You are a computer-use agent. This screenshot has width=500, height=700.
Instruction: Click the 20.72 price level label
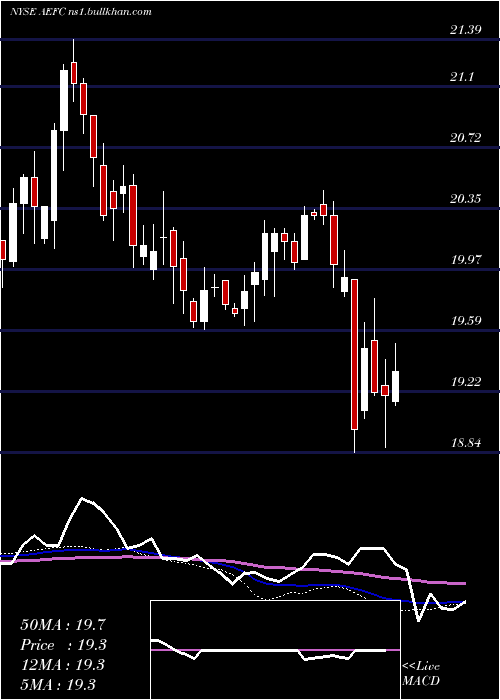click(x=465, y=138)
